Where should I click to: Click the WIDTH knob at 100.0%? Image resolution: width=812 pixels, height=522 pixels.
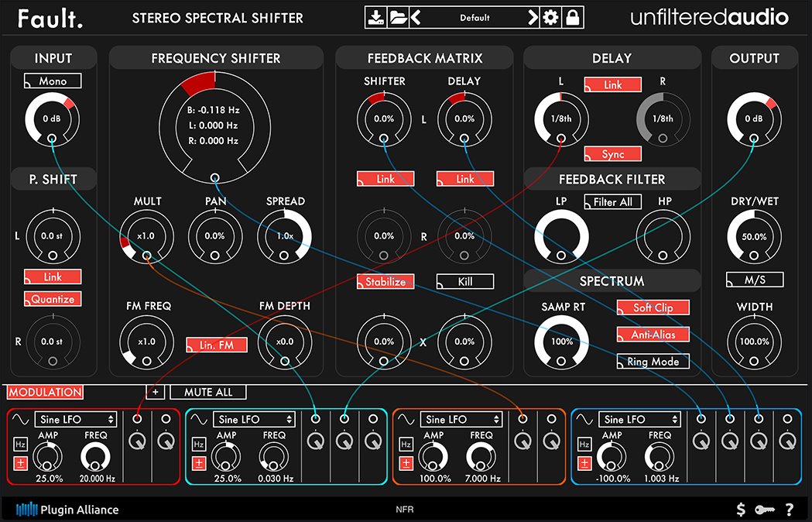click(754, 342)
